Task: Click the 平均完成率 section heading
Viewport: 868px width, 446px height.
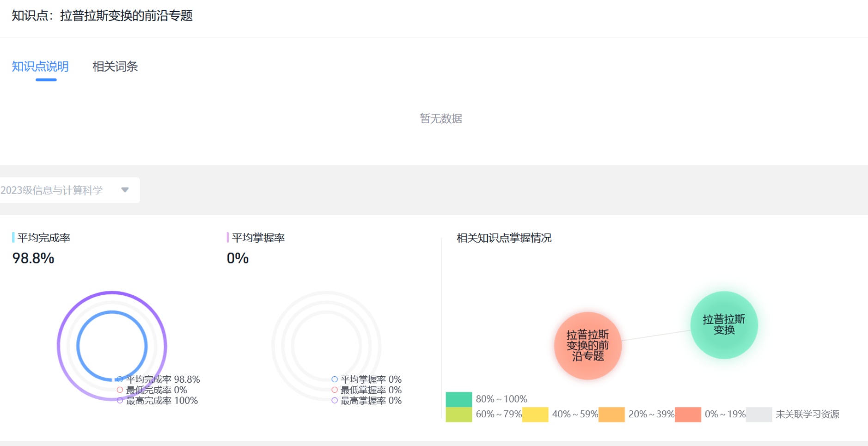Action: click(43, 238)
